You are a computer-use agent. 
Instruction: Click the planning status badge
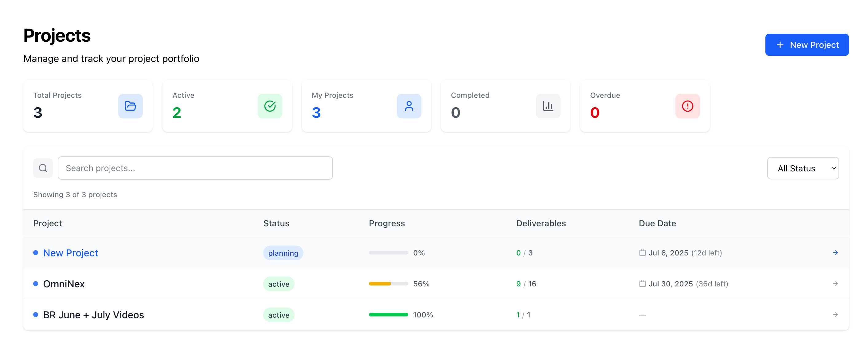(x=283, y=253)
